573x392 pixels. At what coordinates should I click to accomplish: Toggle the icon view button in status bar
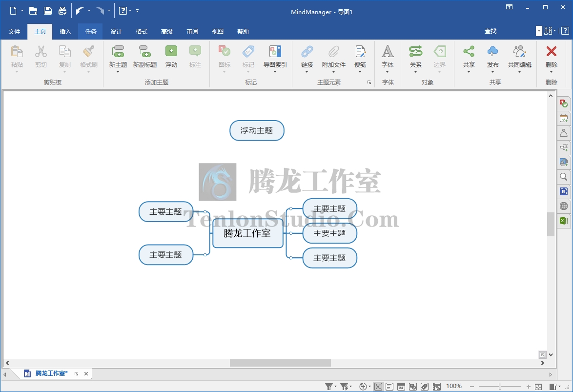(x=413, y=387)
